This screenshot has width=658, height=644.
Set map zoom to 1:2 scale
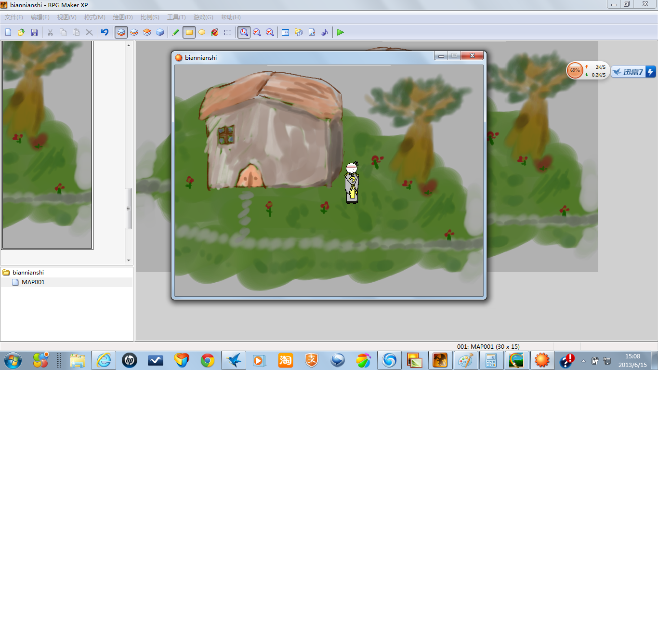(x=257, y=32)
